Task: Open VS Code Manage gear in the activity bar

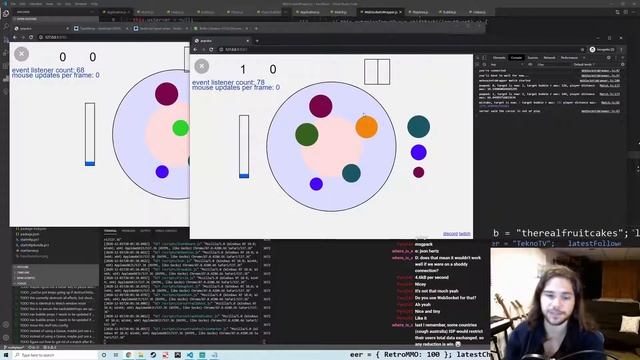Action: (6, 338)
